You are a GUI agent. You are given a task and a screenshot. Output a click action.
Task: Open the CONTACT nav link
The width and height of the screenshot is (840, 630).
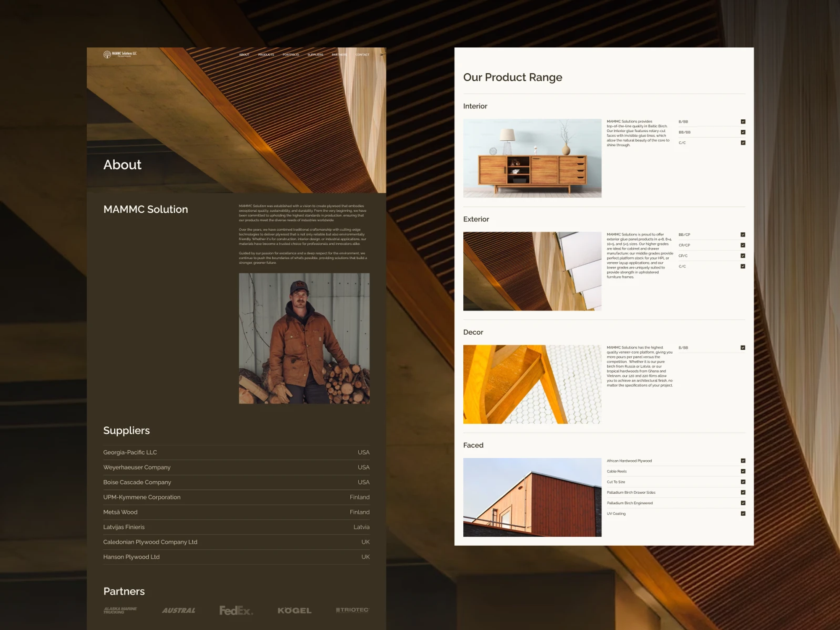362,55
